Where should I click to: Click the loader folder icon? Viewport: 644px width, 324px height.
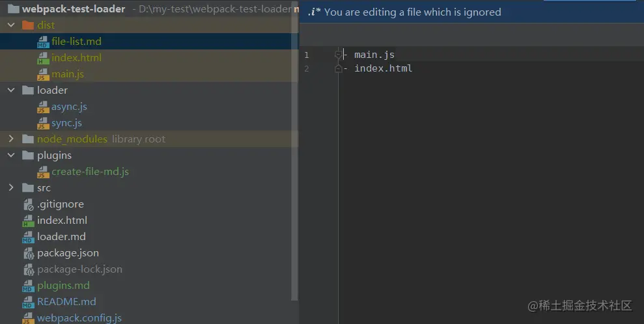click(x=28, y=90)
